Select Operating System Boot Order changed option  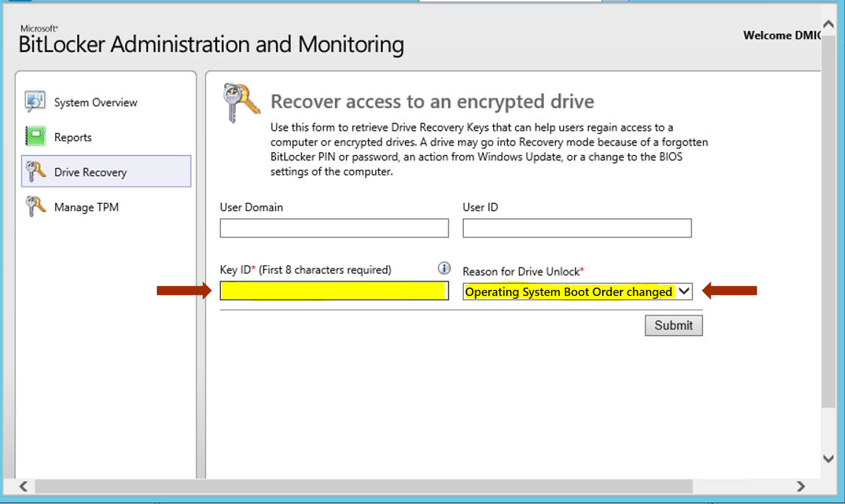coord(569,291)
